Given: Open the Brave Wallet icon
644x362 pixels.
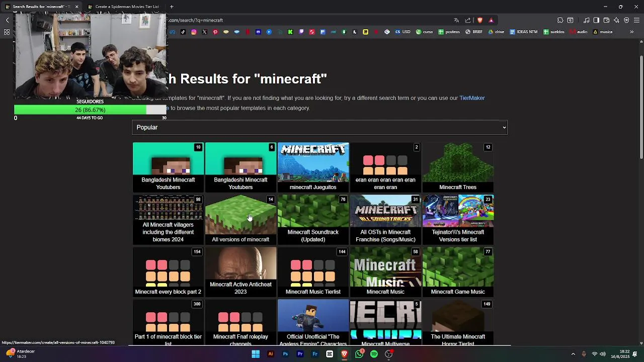Looking at the screenshot, I should [606, 20].
